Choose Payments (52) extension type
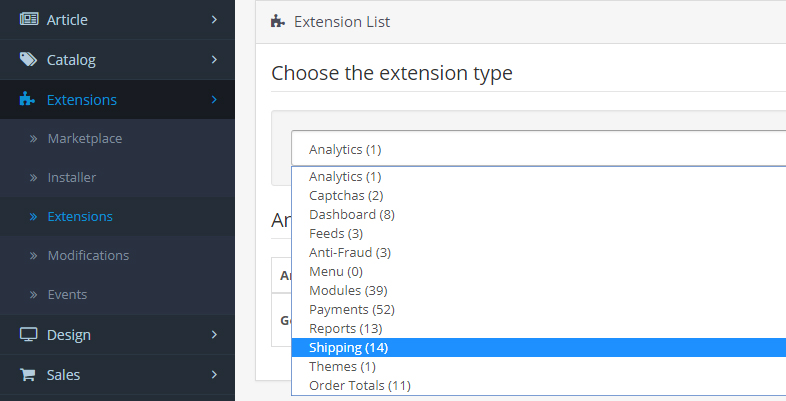Viewport: 786px width, 401px height. [x=351, y=310]
